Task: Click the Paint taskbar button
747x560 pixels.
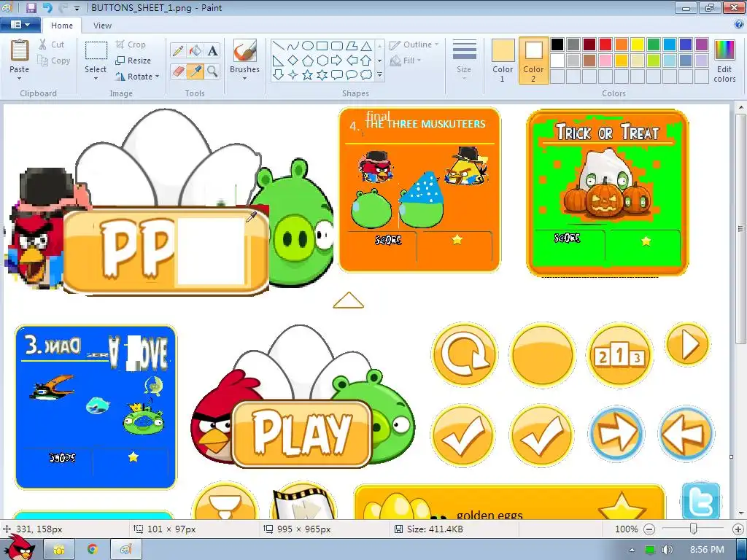Action: point(125,550)
